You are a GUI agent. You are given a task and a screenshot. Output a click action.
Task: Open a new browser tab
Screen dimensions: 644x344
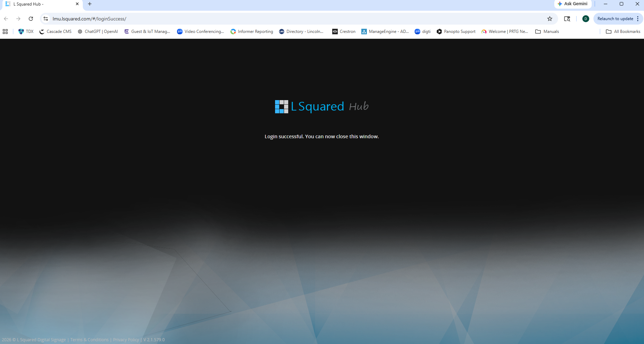coord(90,4)
